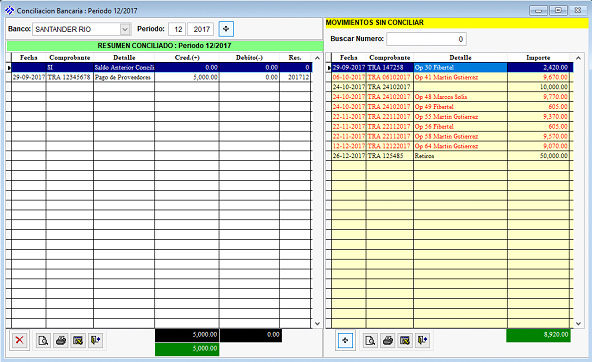Select the Pago de Proveedores row
This screenshot has width=593, height=362.
coord(161,77)
